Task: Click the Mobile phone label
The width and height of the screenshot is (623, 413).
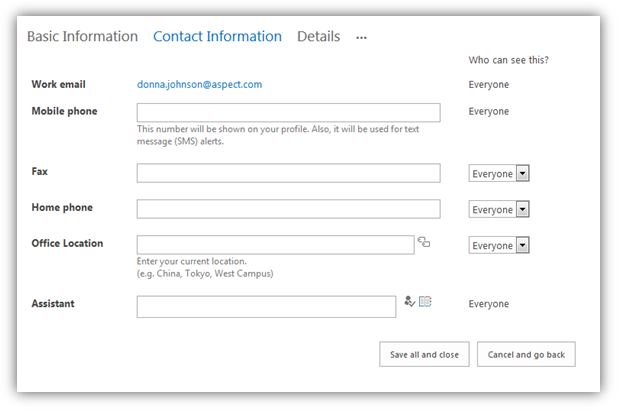Action: click(64, 111)
